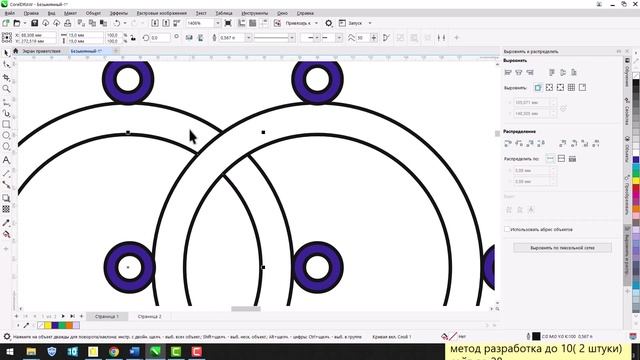Select the Shape tool in the toolbox
The image size is (640, 360).
click(x=6, y=64)
